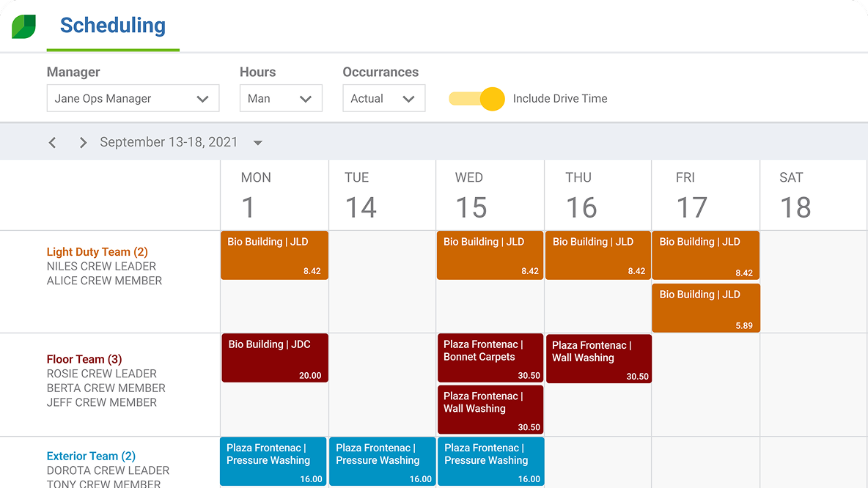This screenshot has width=868, height=488.
Task: Go to previous week arrow
Action: pyautogui.click(x=53, y=143)
